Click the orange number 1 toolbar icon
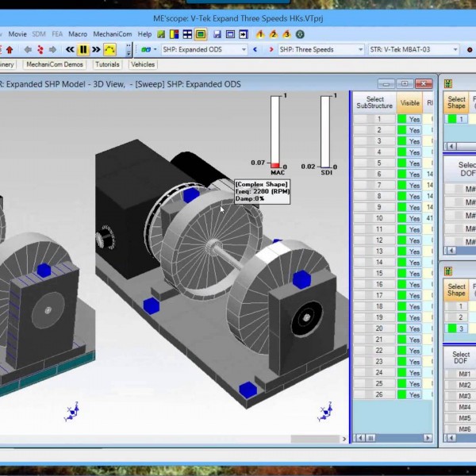Image resolution: width=476 pixels, height=476 pixels. pos(259,35)
